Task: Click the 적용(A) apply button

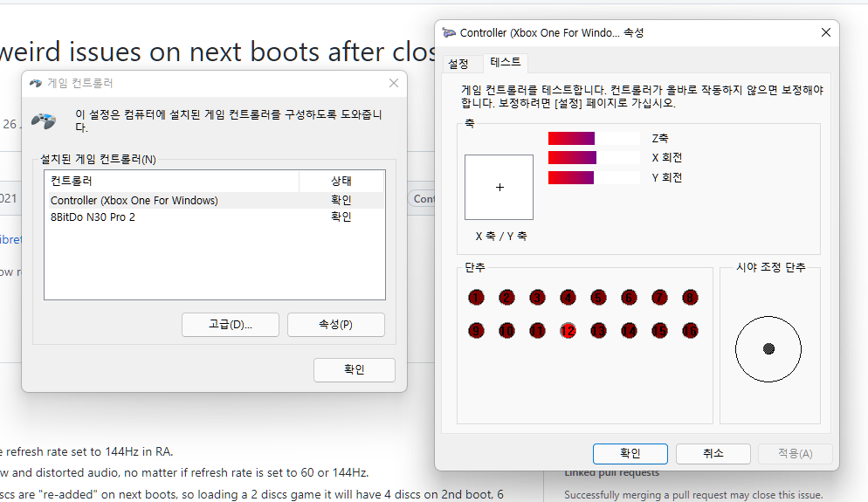Action: click(x=795, y=454)
